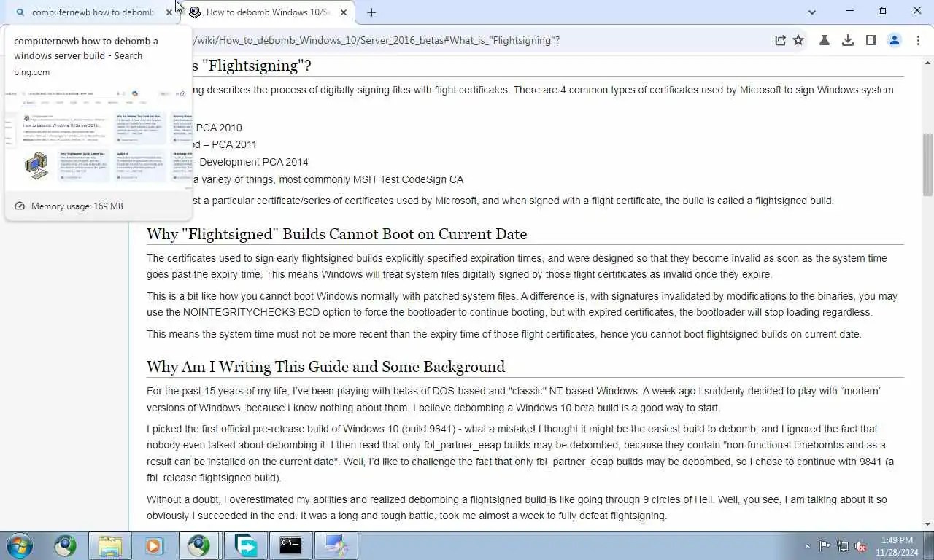Open the Windows Start menu orb
The height and width of the screenshot is (560, 934).
[x=20, y=545]
